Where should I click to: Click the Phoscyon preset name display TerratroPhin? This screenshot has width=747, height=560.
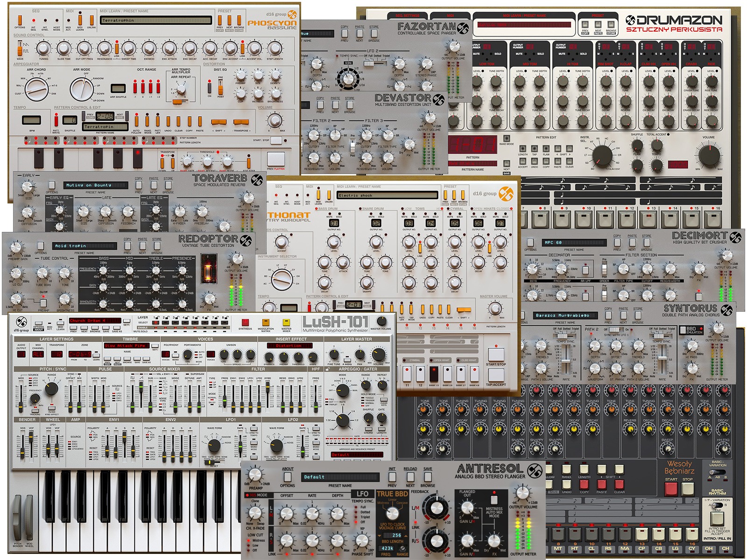click(x=156, y=20)
